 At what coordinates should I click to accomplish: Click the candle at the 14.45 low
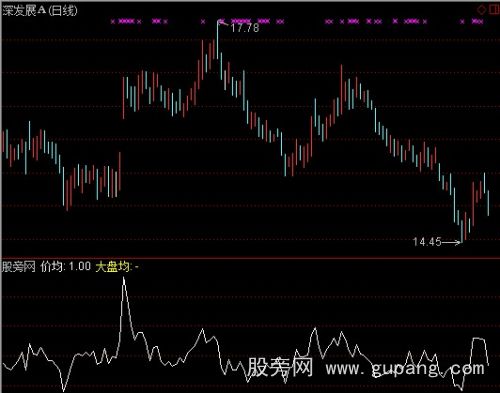(x=462, y=231)
